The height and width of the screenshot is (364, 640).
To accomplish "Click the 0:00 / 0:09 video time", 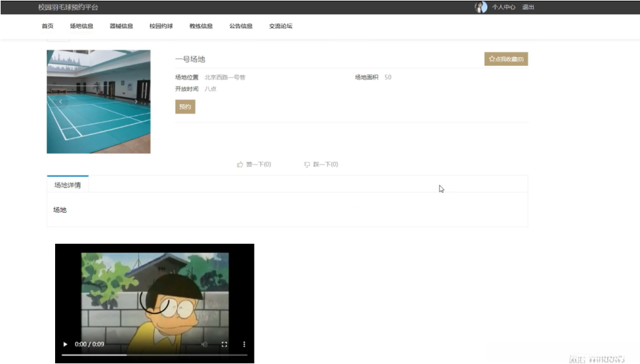I will tap(89, 344).
